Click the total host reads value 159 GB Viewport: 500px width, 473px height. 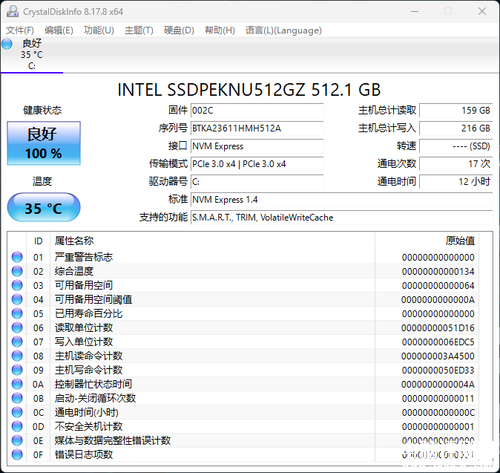click(x=456, y=111)
